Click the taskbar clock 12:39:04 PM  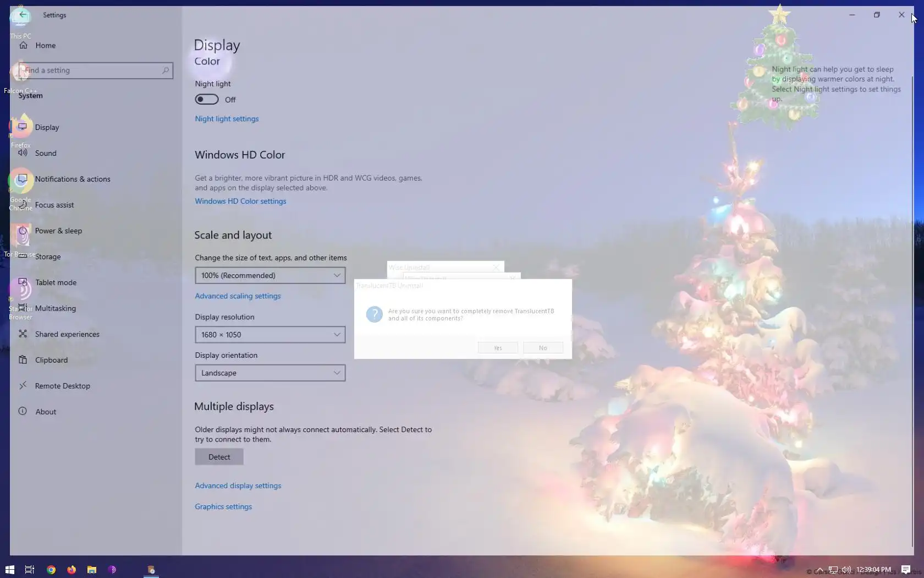click(x=873, y=570)
